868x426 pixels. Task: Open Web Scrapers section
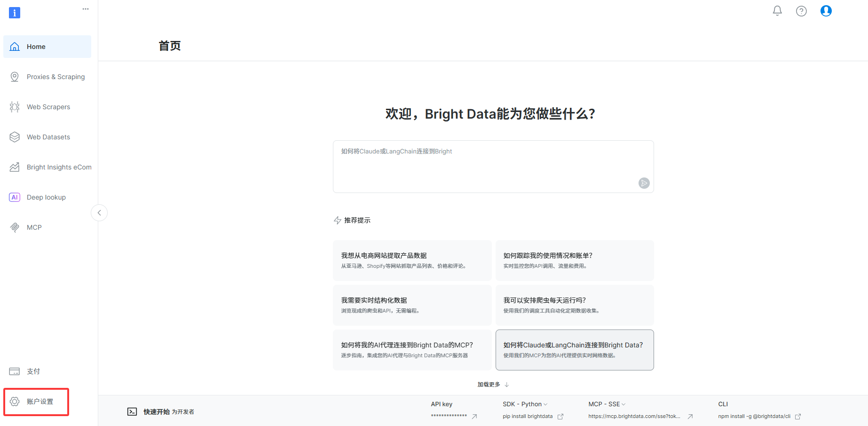pyautogui.click(x=47, y=107)
